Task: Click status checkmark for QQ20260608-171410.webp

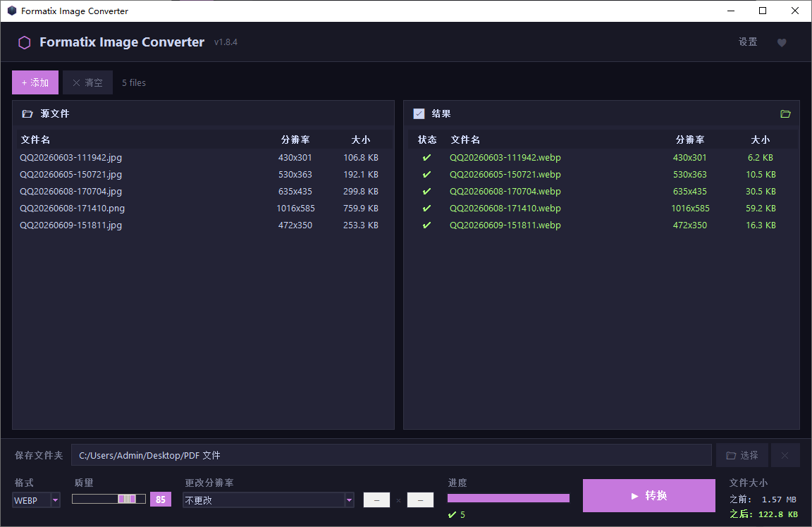Action: (426, 208)
